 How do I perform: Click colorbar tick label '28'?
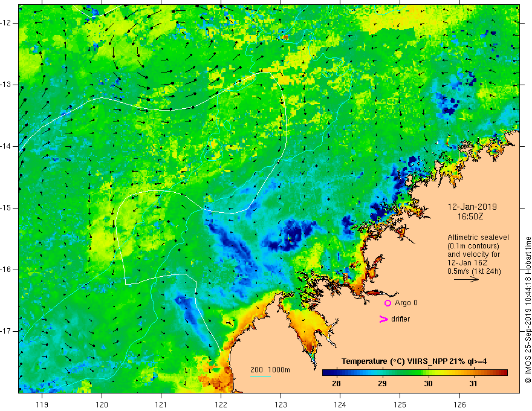tap(336, 384)
